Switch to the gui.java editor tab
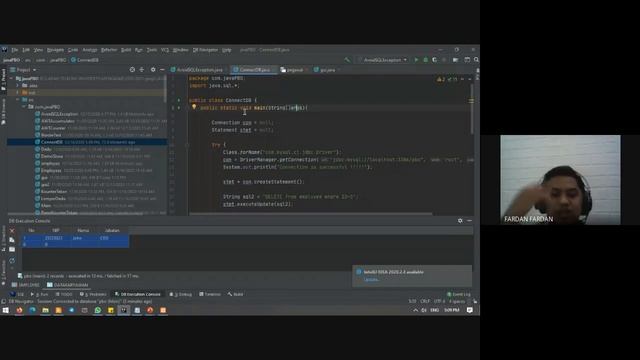 coord(327,70)
